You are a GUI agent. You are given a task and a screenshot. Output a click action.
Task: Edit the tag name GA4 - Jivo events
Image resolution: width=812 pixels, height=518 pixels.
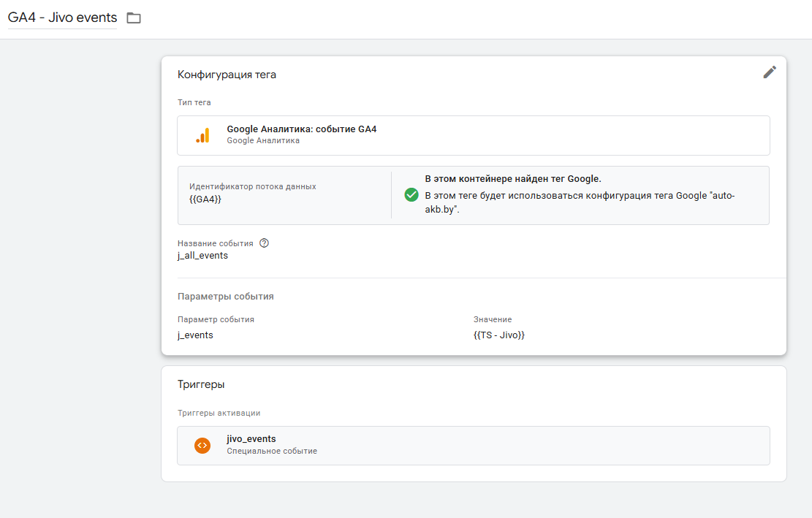pyautogui.click(x=62, y=18)
